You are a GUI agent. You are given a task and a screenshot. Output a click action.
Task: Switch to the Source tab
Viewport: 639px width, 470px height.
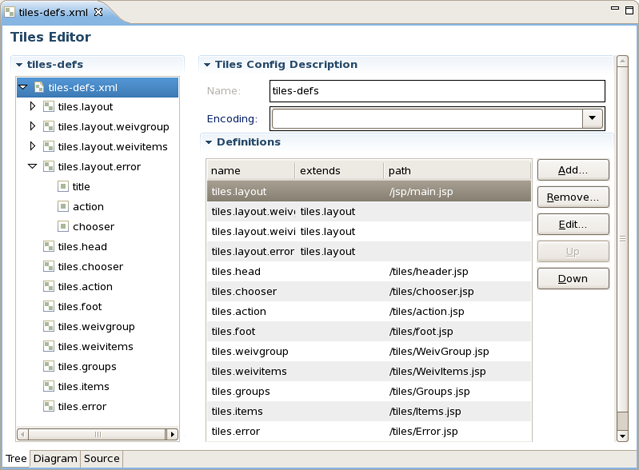tap(102, 459)
